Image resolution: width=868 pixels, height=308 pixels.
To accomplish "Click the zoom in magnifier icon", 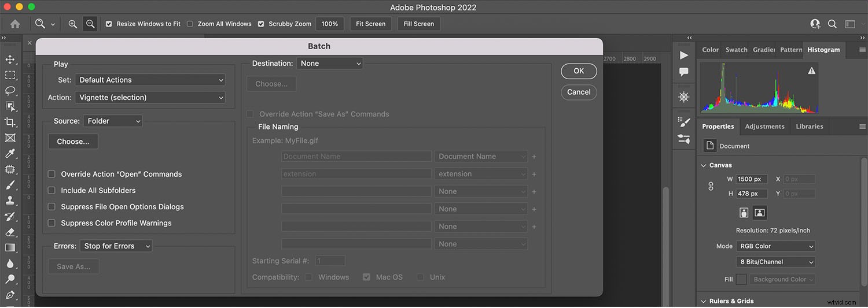I will point(73,24).
